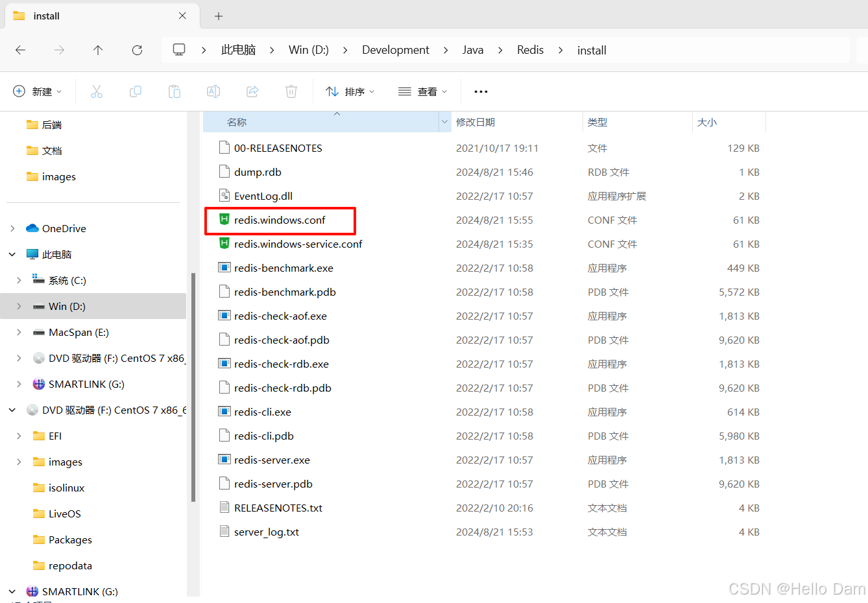Select the redis.windows.conf file

pyautogui.click(x=280, y=220)
